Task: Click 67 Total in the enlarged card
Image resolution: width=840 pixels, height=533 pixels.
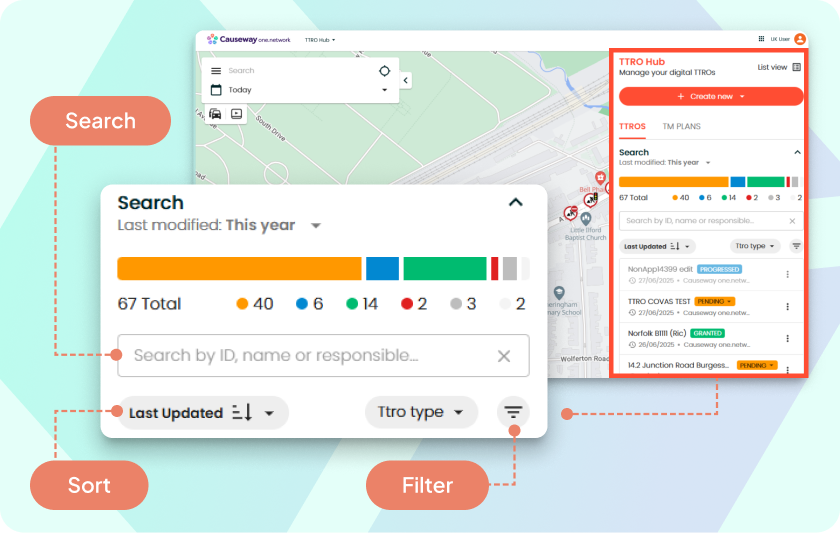Action: (149, 304)
